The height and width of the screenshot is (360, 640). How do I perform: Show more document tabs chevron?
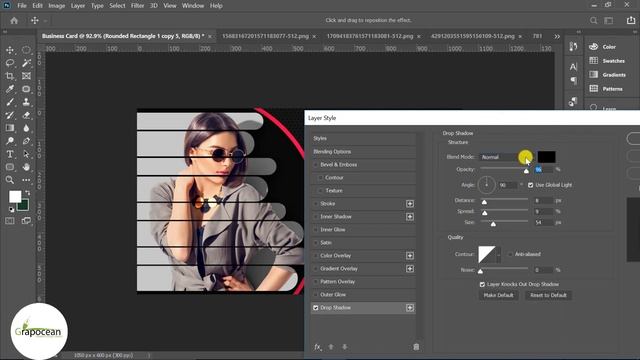[x=557, y=36]
